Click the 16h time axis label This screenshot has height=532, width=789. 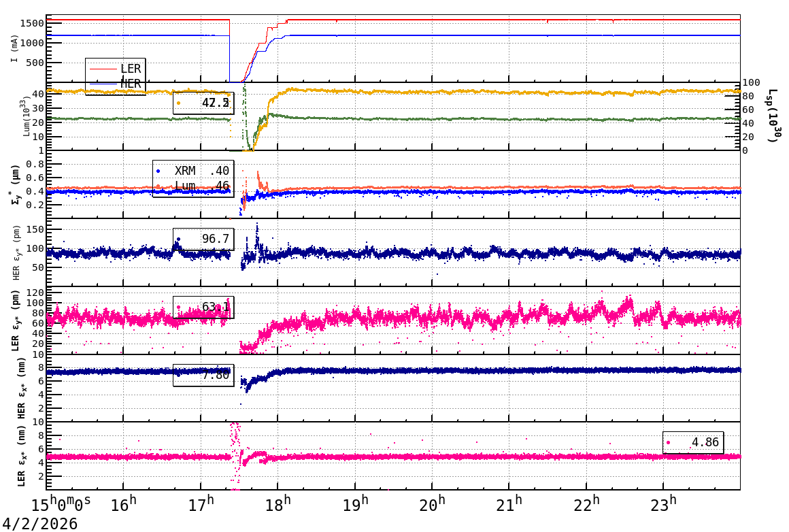coord(124,504)
